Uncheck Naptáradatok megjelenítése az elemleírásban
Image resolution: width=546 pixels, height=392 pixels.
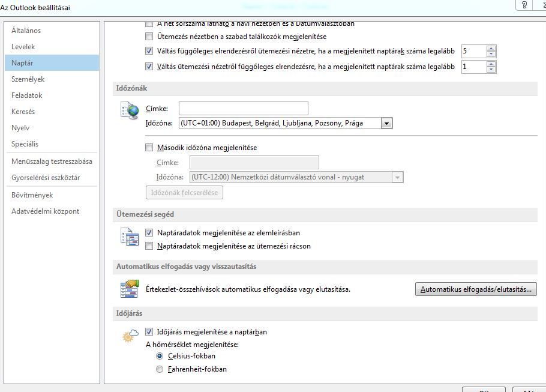(149, 232)
